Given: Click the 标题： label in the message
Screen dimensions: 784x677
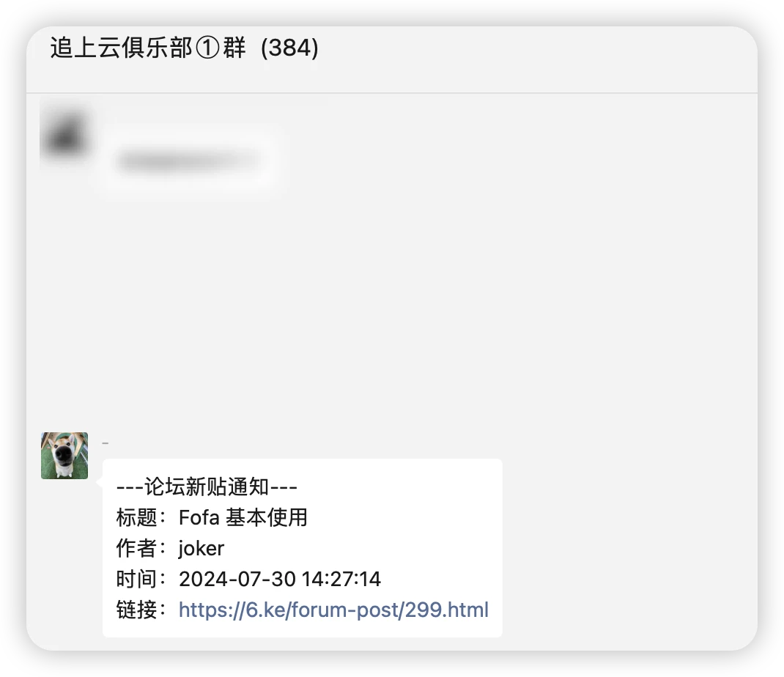Looking at the screenshot, I should (141, 517).
